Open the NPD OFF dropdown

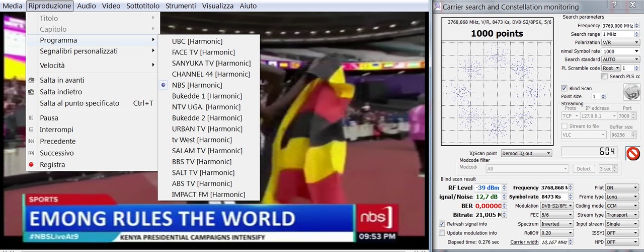(x=621, y=242)
